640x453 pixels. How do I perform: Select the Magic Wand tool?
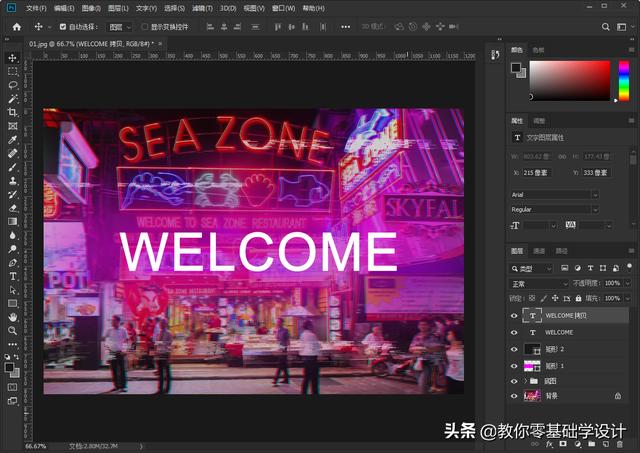tap(13, 99)
